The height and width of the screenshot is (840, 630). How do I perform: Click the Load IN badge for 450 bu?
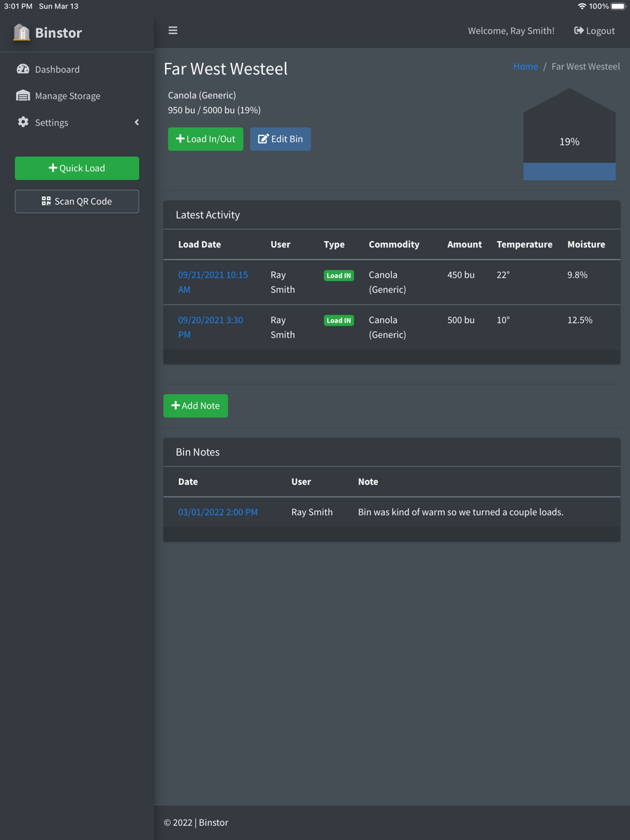[338, 276]
